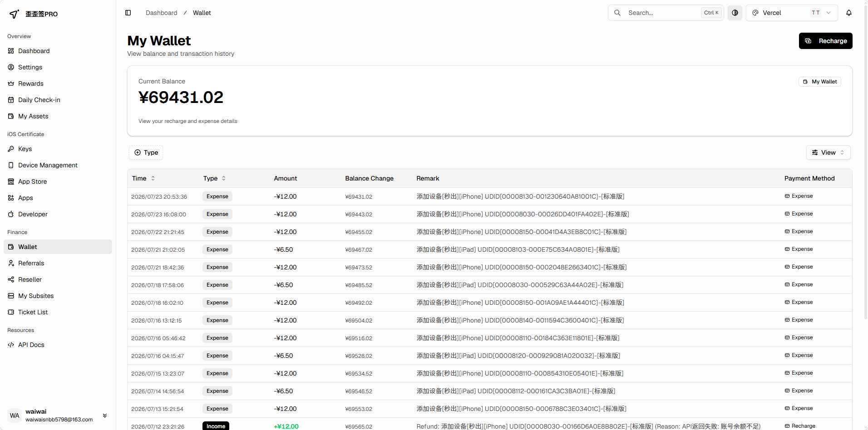Click timestamp 2026/07/16 05:46:42
868x430 pixels.
(158, 338)
